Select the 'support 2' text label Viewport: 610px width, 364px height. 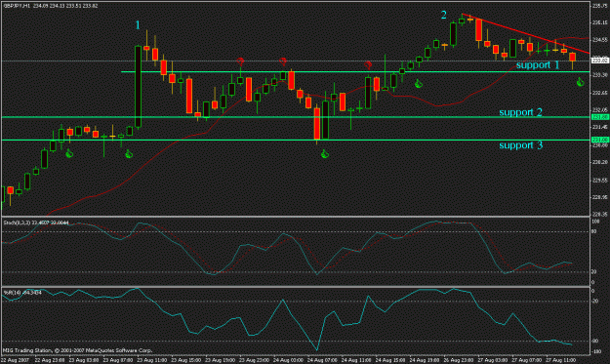(520, 112)
